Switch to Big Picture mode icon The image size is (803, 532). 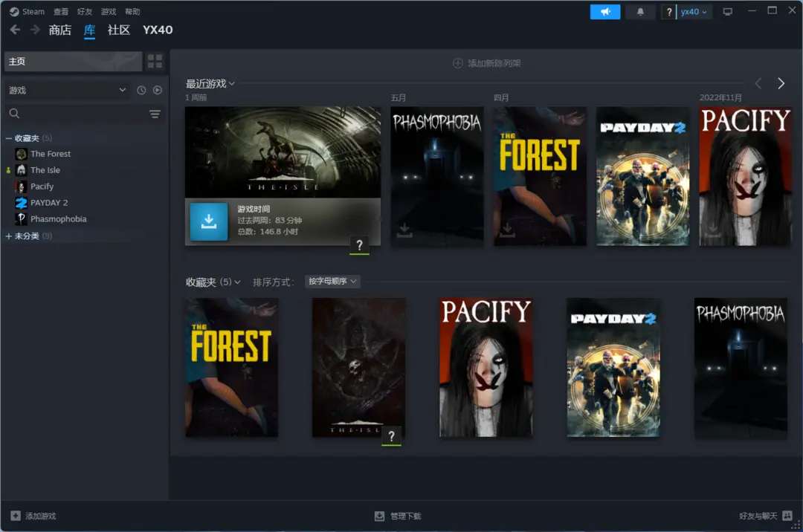tap(728, 12)
